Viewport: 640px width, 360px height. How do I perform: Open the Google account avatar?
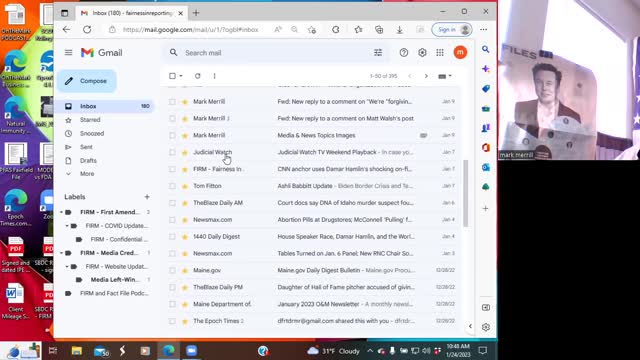coord(460,52)
